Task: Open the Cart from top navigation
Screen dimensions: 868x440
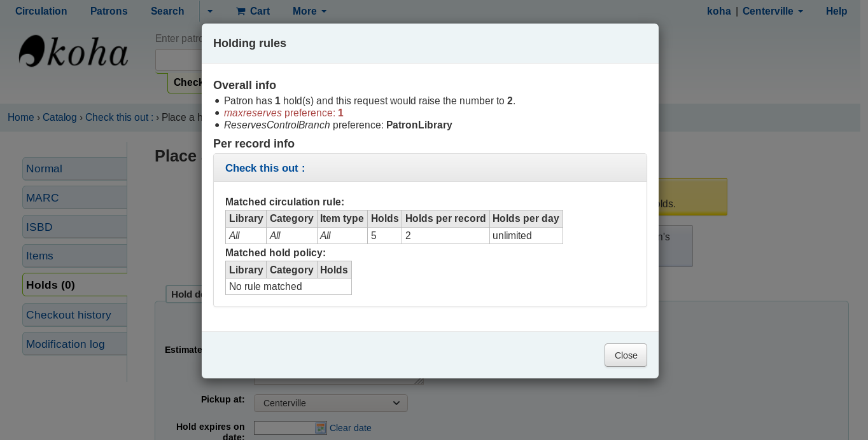Action: (x=253, y=11)
